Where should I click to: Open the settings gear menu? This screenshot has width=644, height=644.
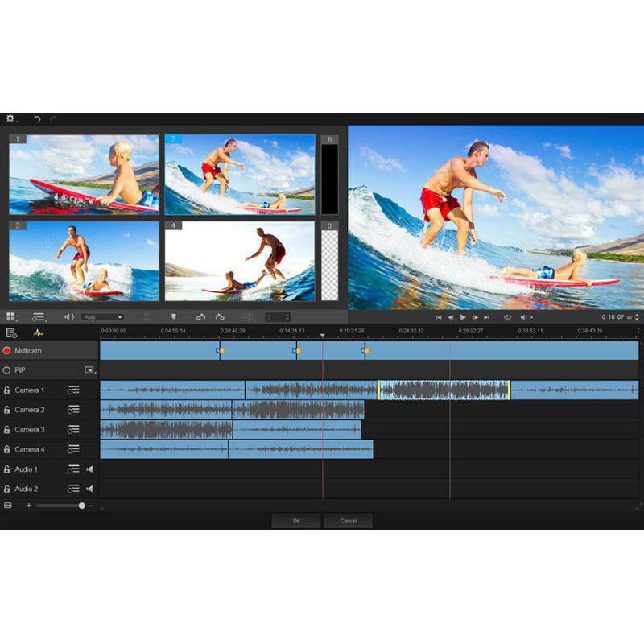coord(10,118)
